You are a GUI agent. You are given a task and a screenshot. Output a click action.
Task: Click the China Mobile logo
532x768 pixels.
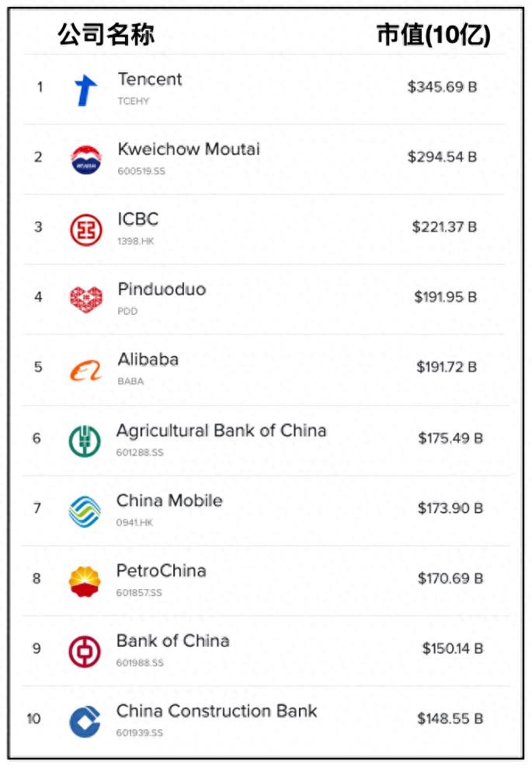85,511
